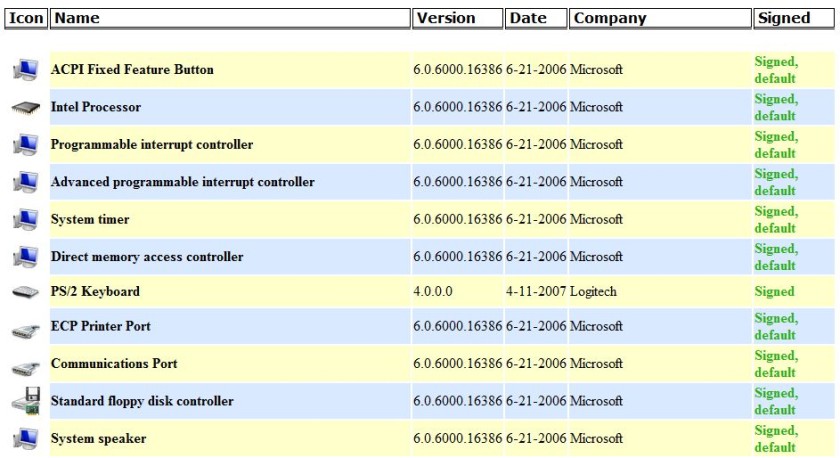Sort by the Company column header
Image resolution: width=840 pixels, height=458 pixels.
point(660,18)
